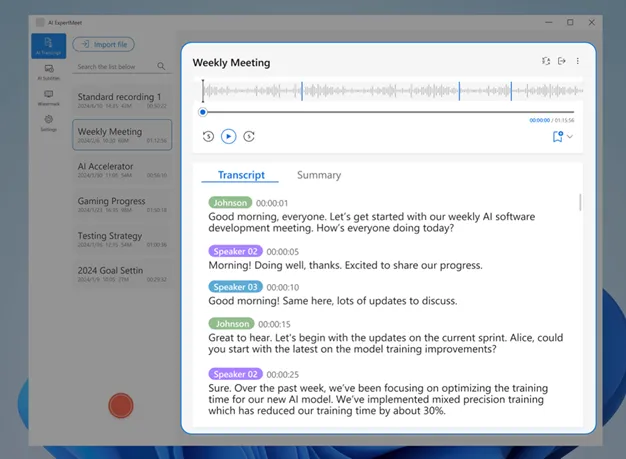Click the re-transcribe icon beside Weekly Meeting
This screenshot has width=626, height=459.
pos(546,61)
